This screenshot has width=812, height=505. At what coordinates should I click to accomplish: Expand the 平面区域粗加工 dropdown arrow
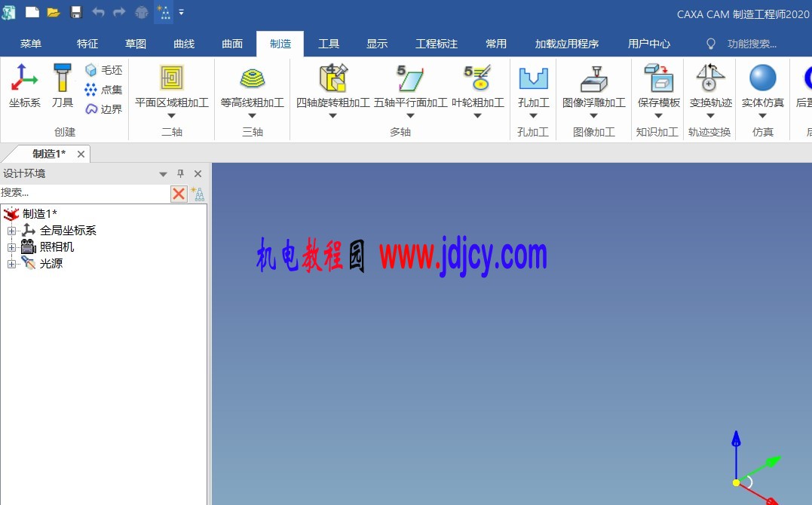point(171,115)
